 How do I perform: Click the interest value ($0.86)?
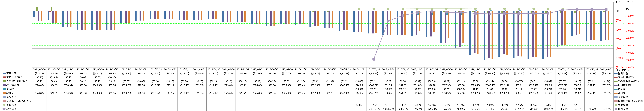[x=39, y=77]
